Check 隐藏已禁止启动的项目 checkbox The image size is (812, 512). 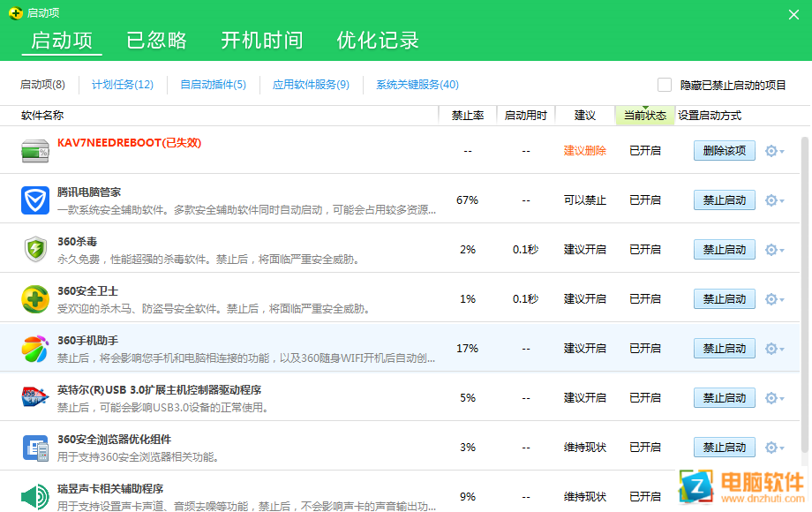pyautogui.click(x=665, y=85)
